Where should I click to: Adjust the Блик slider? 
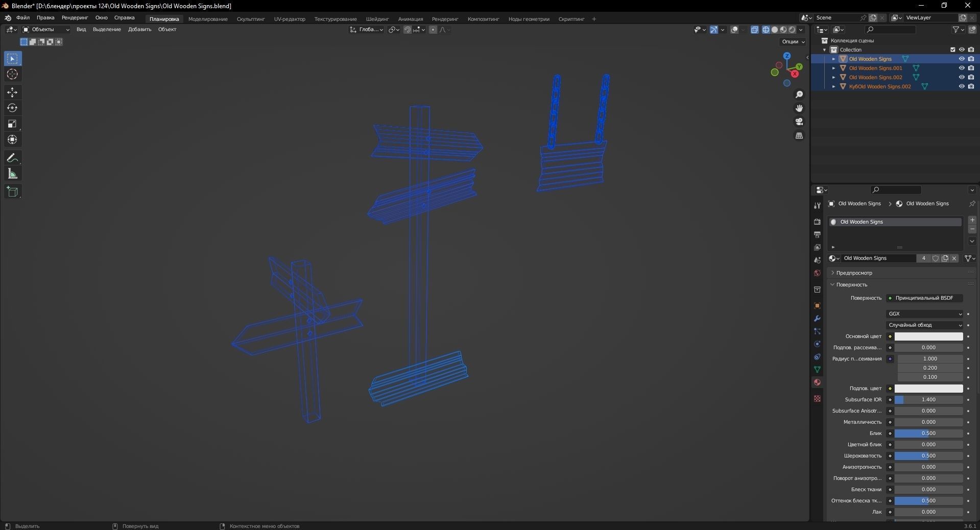click(928, 433)
